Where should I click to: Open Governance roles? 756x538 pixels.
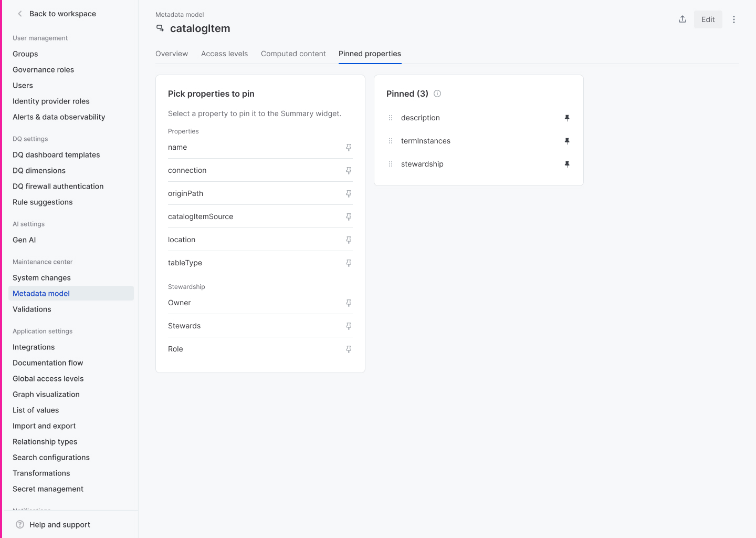coord(43,69)
